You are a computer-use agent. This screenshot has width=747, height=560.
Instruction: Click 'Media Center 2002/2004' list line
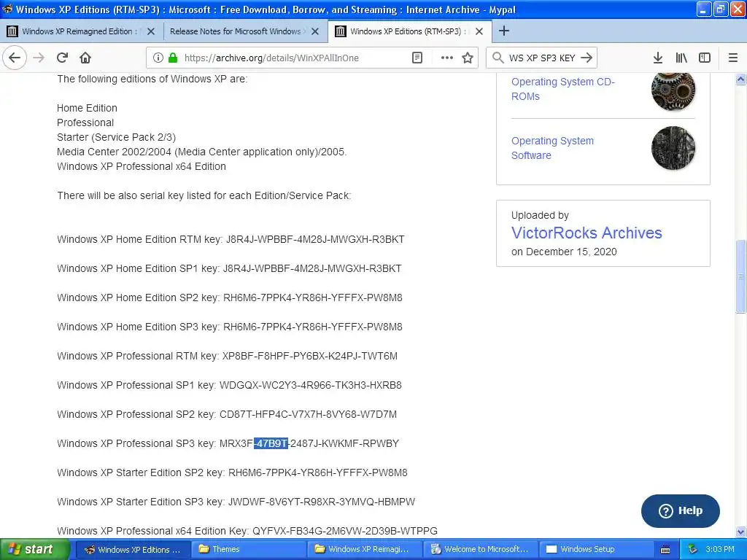coord(201,152)
